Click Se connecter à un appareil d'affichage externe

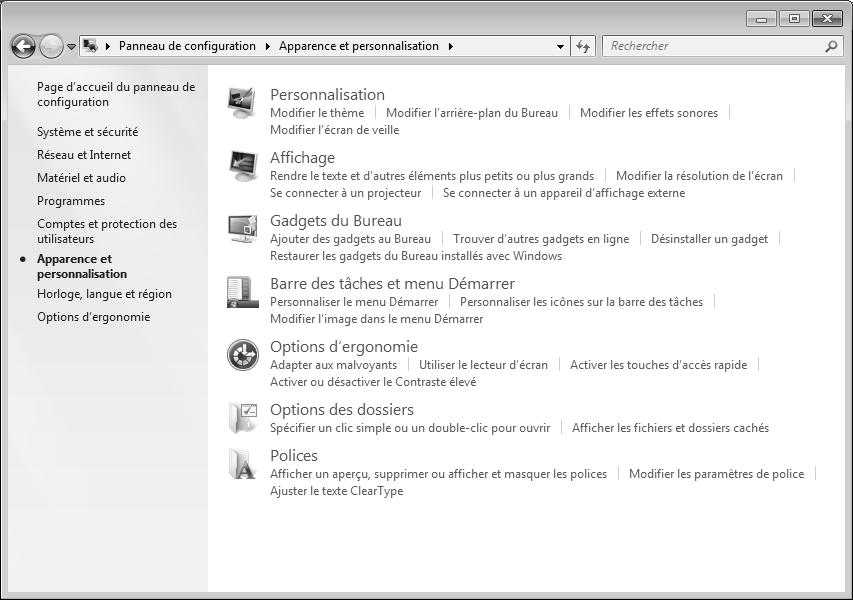coord(564,193)
